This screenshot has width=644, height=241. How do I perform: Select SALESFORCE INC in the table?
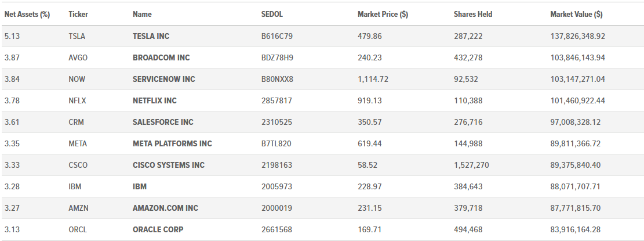(x=163, y=122)
